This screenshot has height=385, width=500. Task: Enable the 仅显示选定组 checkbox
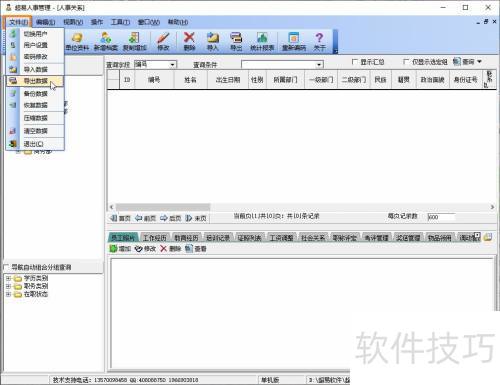(406, 62)
